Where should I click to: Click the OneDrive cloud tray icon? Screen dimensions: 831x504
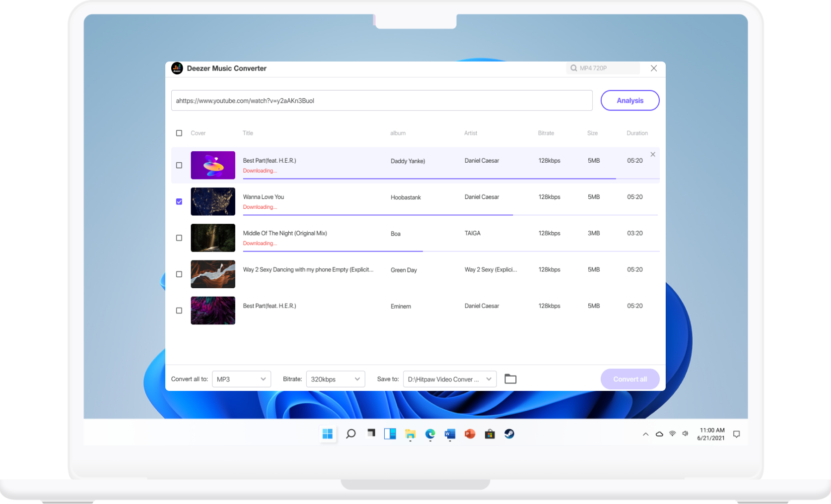pyautogui.click(x=659, y=434)
